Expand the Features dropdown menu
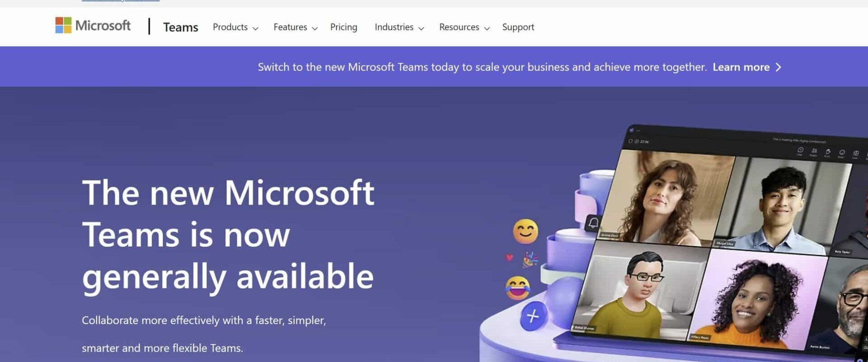Screen dimensions: 868x362 295,27
